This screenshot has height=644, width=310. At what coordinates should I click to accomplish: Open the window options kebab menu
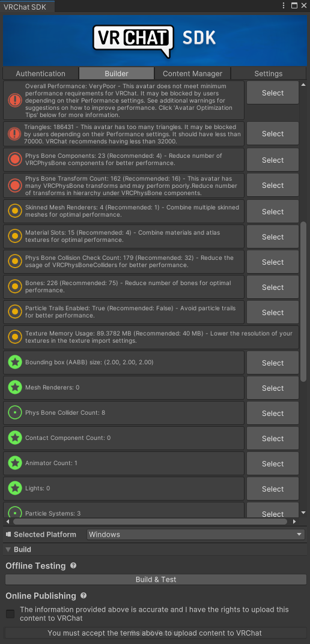[284, 6]
